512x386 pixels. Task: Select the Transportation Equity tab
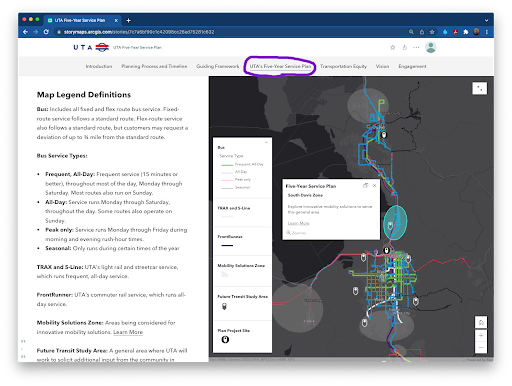(343, 66)
